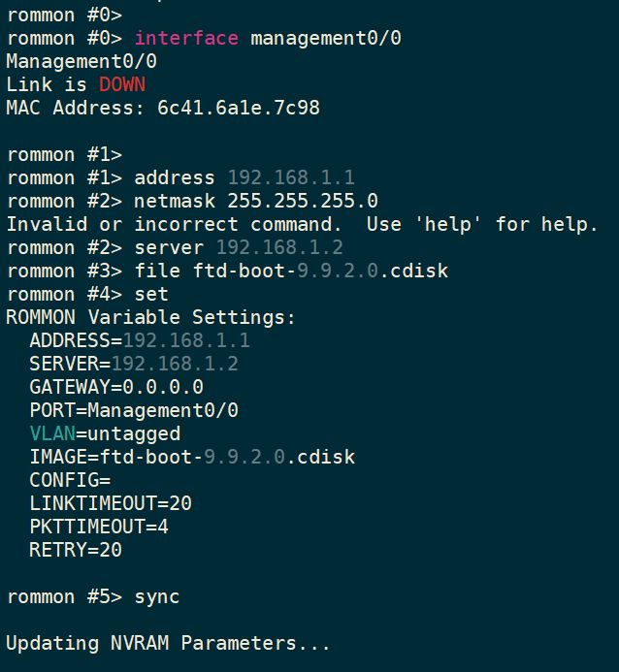Click the 'Updating NVRAM Parameters...' message
Image resolution: width=619 pixels, height=672 pixels.
pyautogui.click(x=169, y=643)
